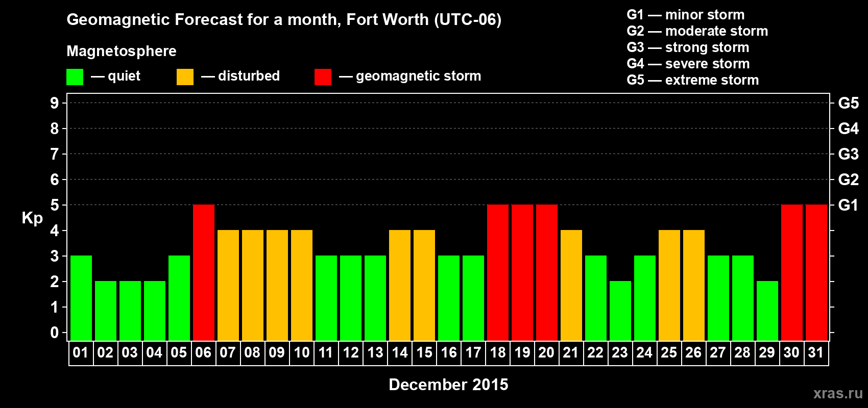868x408 pixels.
Task: Click the 'G5 — extreme storm' legend line
Action: click(x=693, y=80)
